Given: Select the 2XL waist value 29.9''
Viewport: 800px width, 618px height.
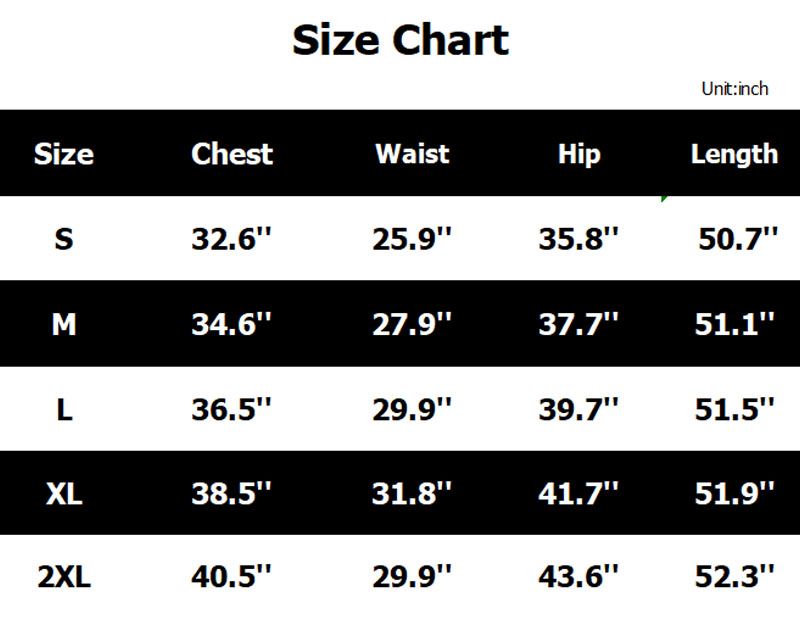Looking at the screenshot, I should point(412,577).
